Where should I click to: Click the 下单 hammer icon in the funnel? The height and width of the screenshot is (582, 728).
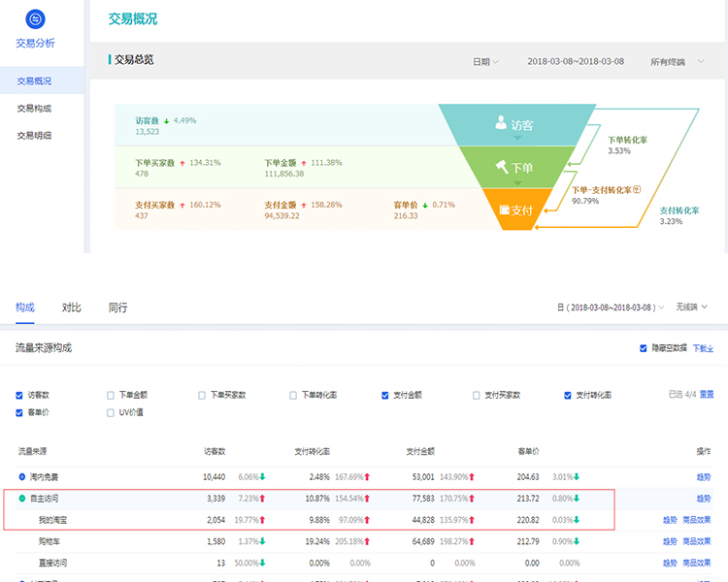point(502,166)
